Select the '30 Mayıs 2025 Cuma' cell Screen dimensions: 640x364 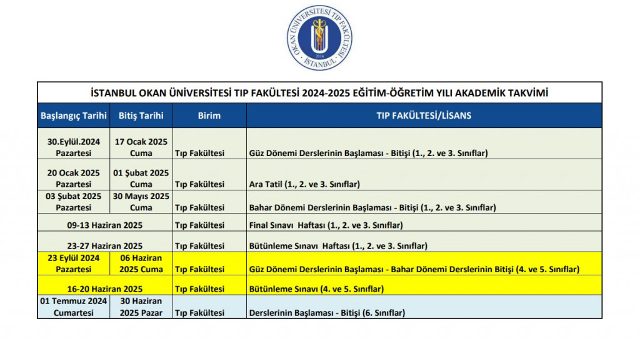click(141, 202)
